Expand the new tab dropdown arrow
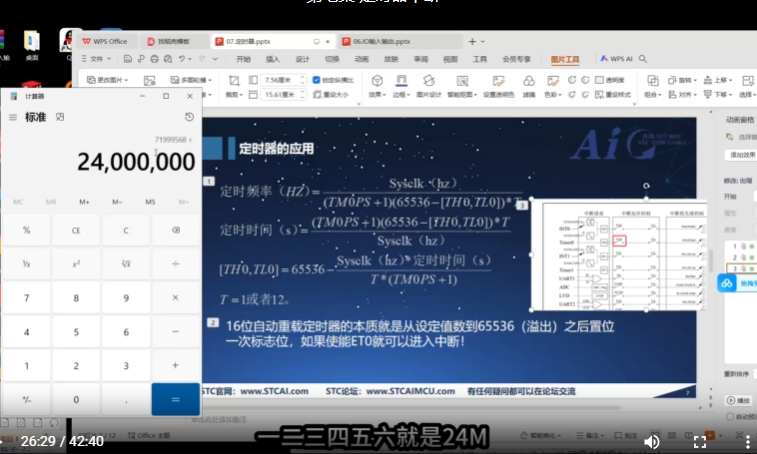Image resolution: width=757 pixels, height=454 pixels. pos(483,42)
